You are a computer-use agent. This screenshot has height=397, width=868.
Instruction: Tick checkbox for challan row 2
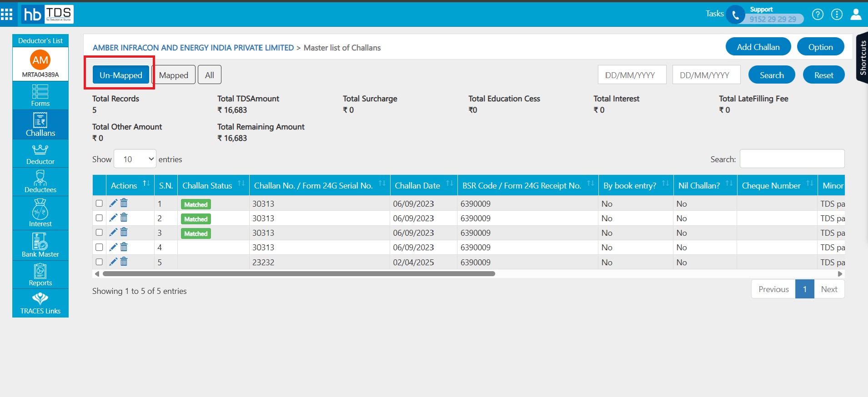[x=99, y=218]
